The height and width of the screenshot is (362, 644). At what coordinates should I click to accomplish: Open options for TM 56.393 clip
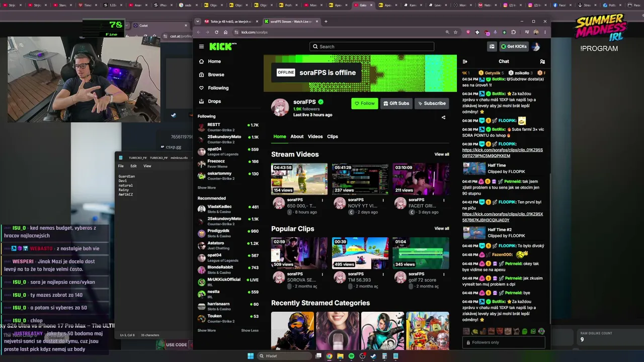(x=383, y=275)
